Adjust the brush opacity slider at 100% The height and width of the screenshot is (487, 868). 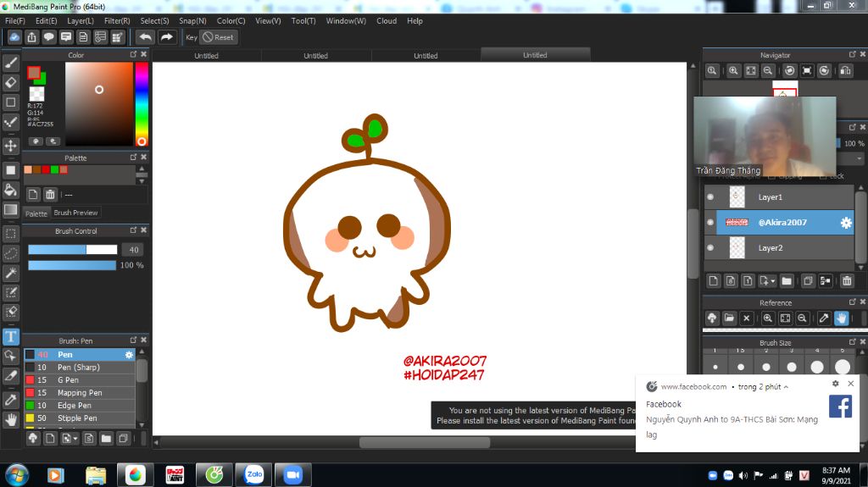click(x=72, y=266)
